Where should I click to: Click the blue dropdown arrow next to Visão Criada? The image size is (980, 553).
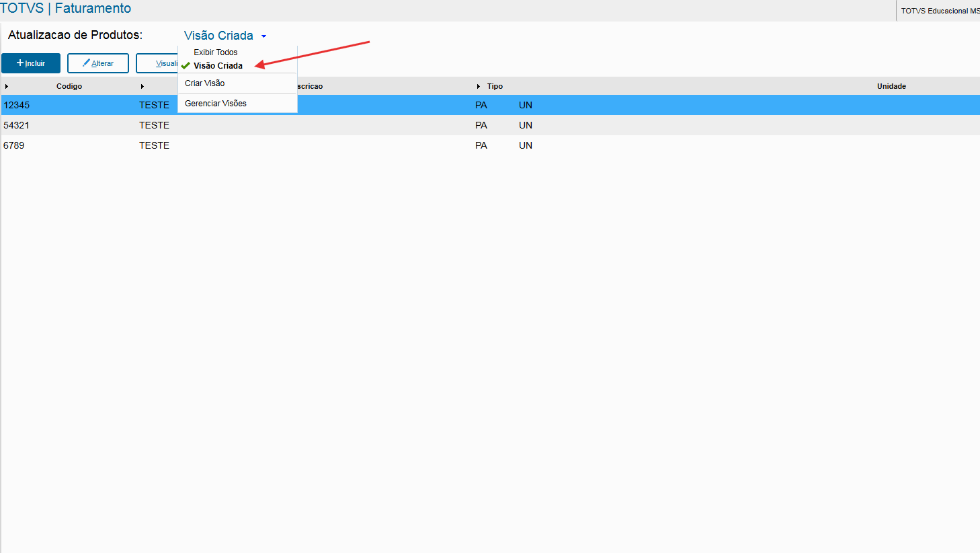click(263, 36)
